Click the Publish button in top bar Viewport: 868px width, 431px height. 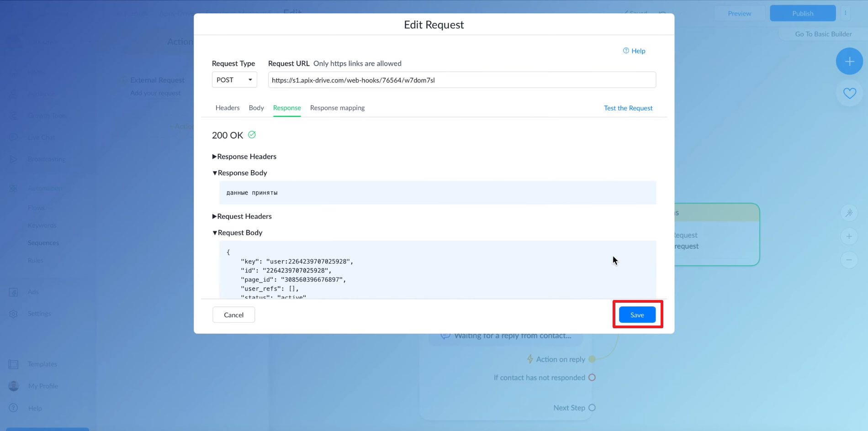coord(803,13)
